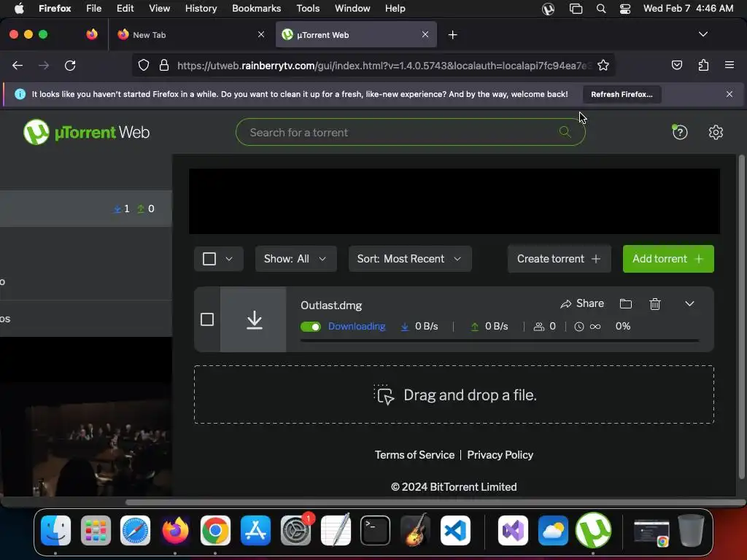This screenshot has height=560, width=747.
Task: Open the View menu
Action: coord(159,9)
